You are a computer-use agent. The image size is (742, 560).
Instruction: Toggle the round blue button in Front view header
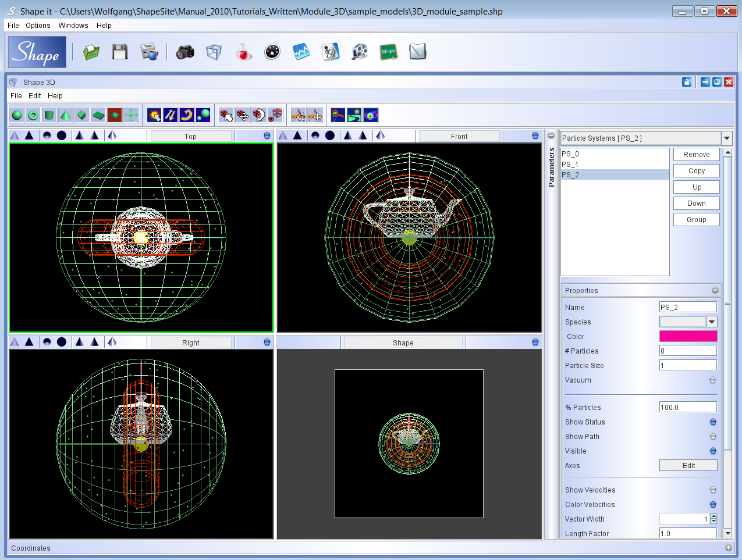(535, 136)
